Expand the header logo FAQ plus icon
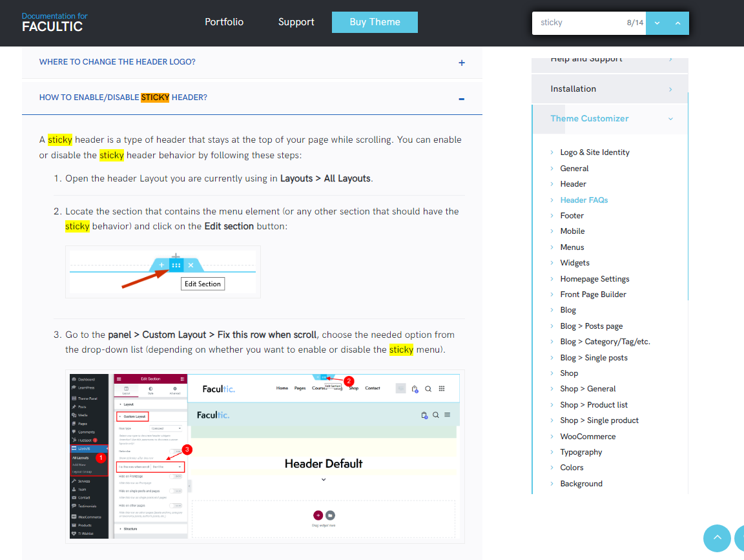 click(x=462, y=63)
